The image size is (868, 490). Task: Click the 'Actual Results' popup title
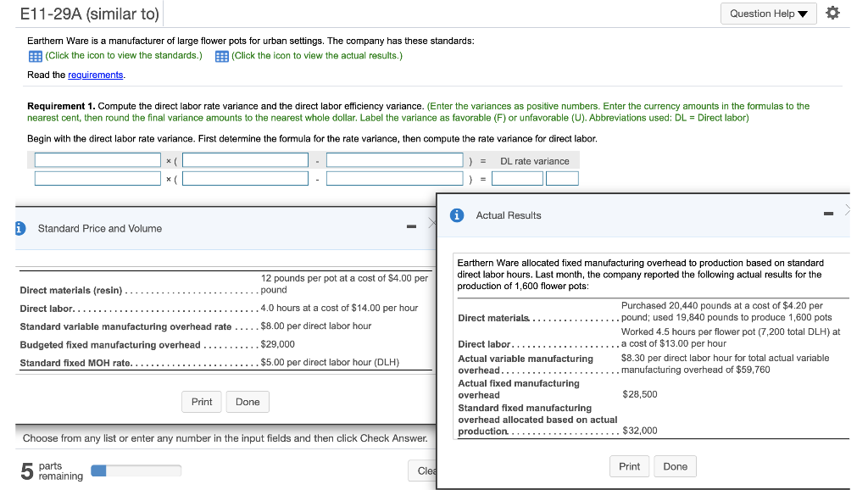tap(509, 215)
